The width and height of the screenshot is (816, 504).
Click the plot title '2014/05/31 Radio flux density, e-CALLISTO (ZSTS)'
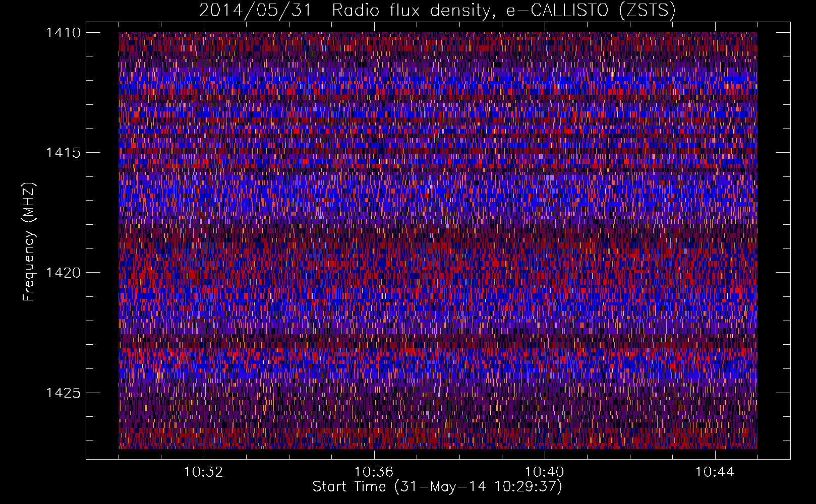pyautogui.click(x=437, y=11)
